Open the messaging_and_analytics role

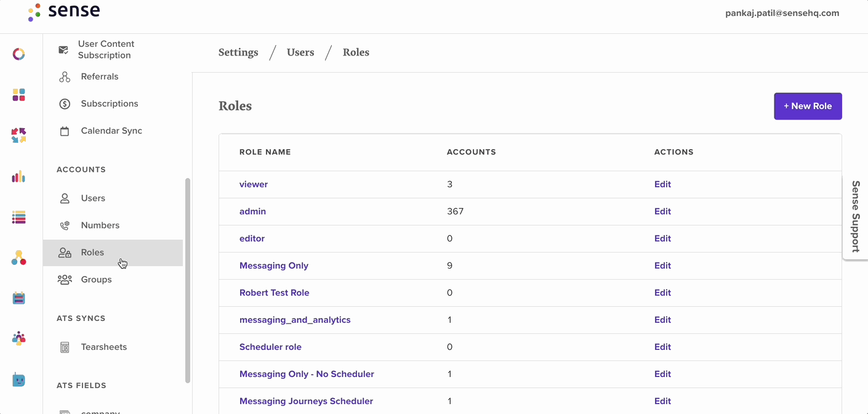tap(295, 320)
